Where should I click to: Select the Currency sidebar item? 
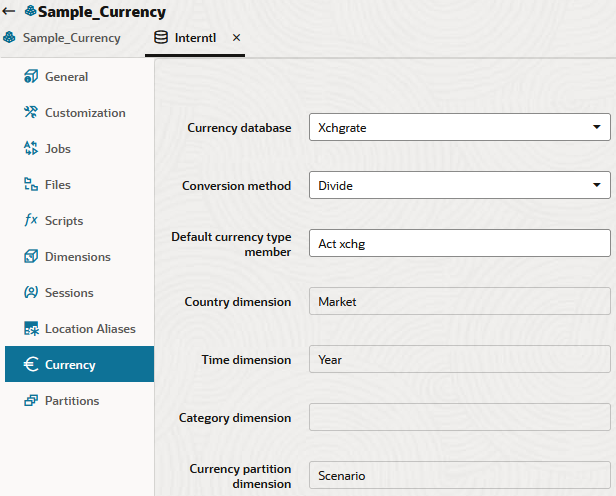pyautogui.click(x=79, y=364)
